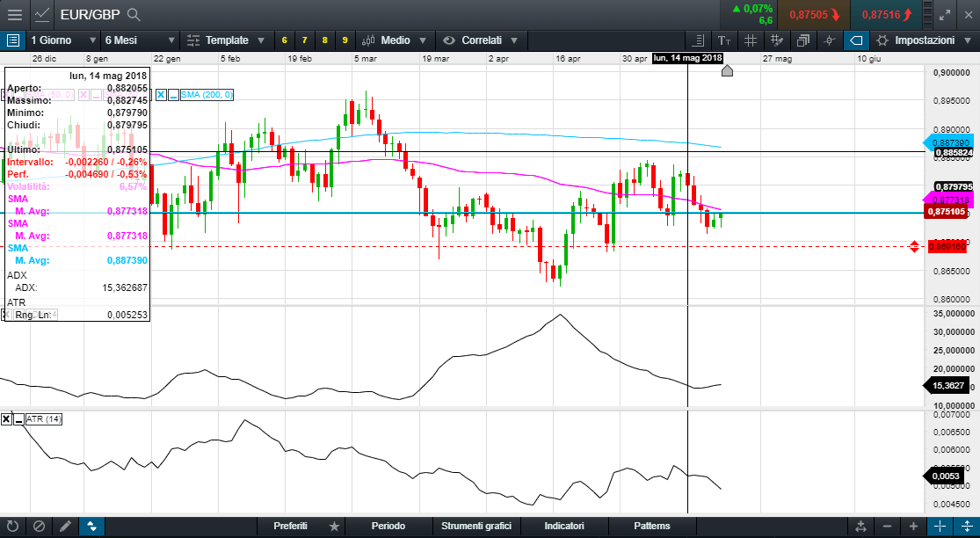Open instrument search magnifier next to EUR/GBP
Screen dimensions: 980x538
(133, 14)
